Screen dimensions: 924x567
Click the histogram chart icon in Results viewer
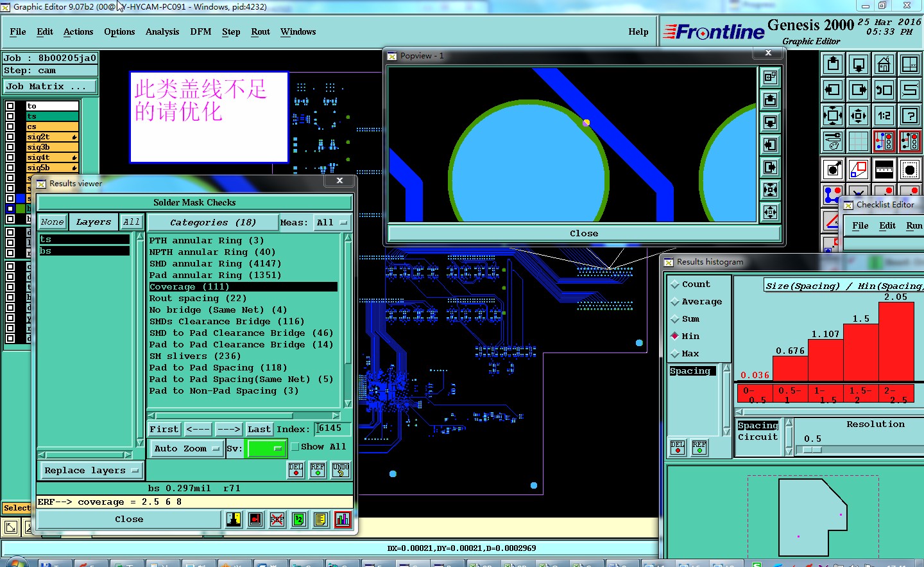tap(343, 519)
